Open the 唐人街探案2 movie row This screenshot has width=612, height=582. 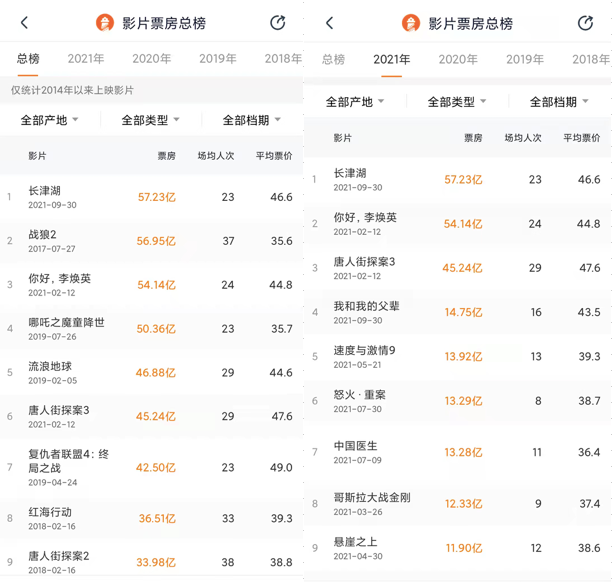coord(151,562)
